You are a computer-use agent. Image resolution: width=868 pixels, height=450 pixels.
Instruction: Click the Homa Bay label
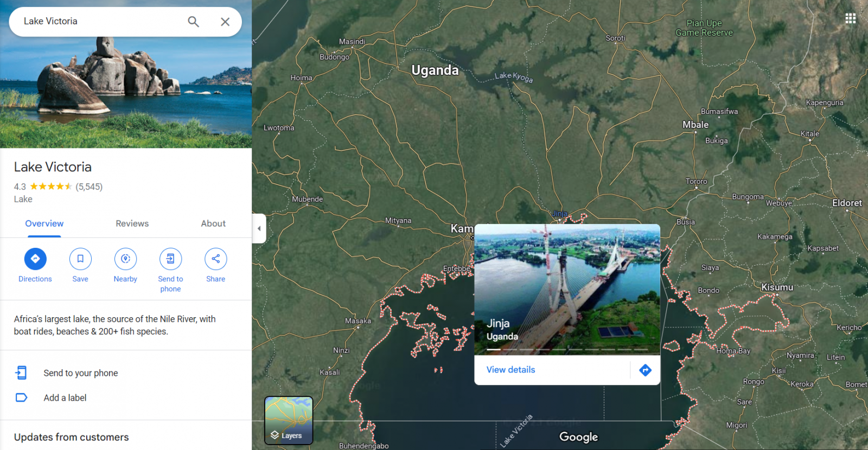(733, 351)
